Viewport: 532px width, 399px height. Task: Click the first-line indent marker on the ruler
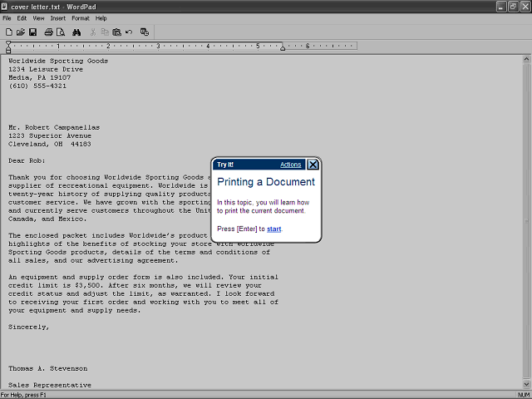(8, 43)
